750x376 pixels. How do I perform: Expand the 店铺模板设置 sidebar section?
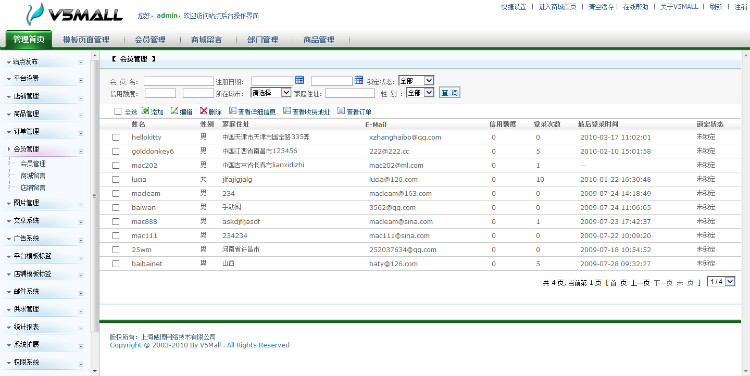tap(32, 274)
